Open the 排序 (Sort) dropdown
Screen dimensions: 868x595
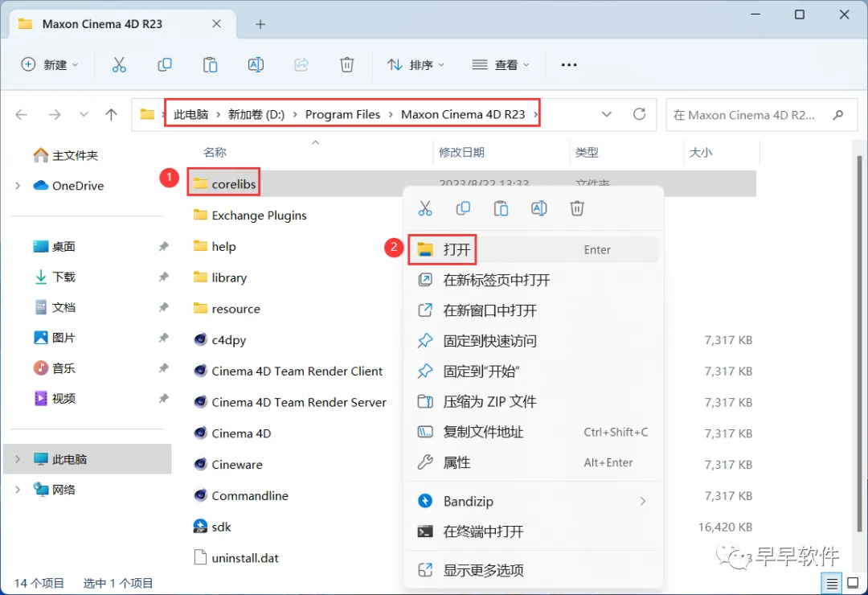click(416, 65)
